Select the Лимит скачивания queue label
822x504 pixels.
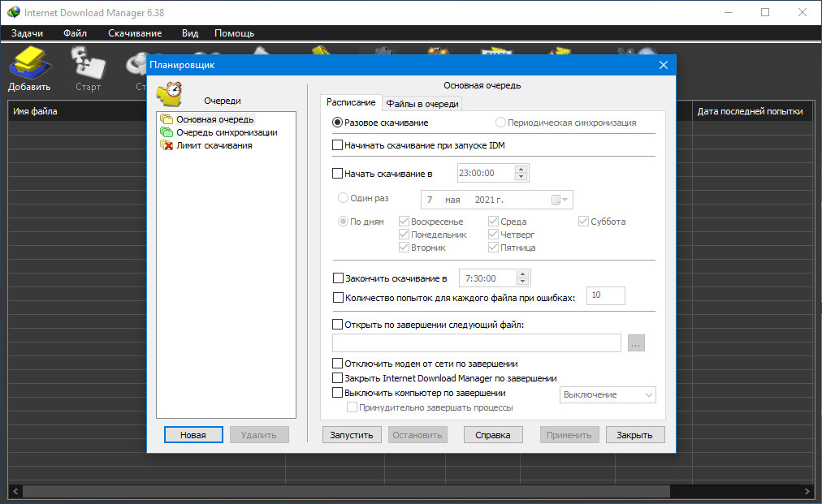point(214,145)
